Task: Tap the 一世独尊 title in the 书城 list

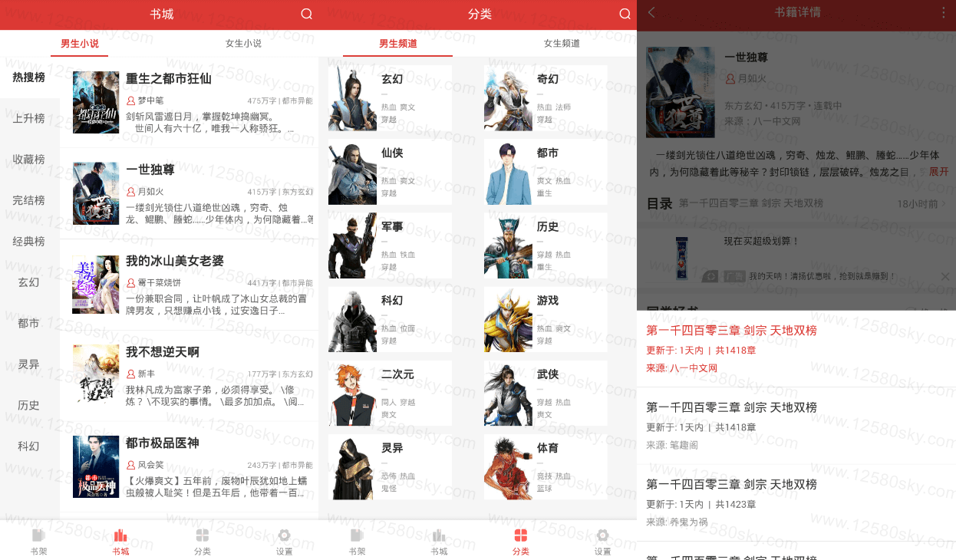Action: pos(150,170)
